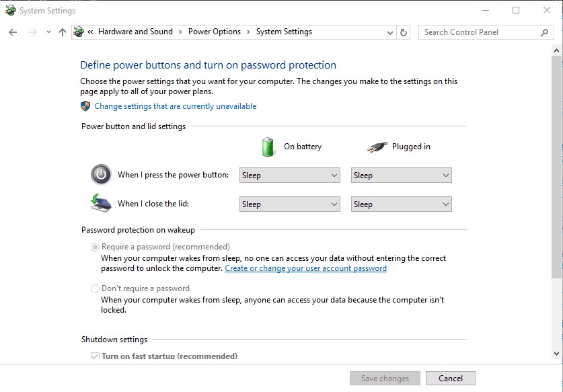The image size is (563, 392).
Task: Open the address bar history dropdown
Action: pos(389,32)
